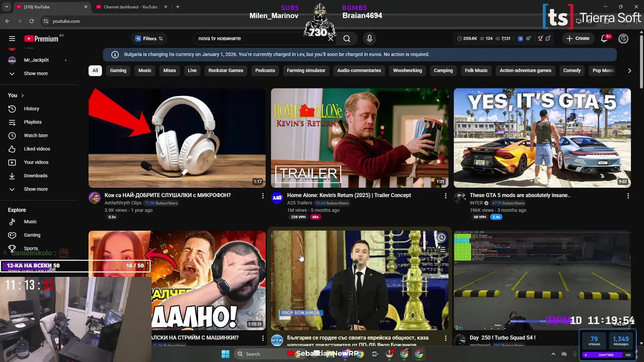644x362 pixels.
Task: Show hidden system tray icons chevron
Action: coord(553,354)
